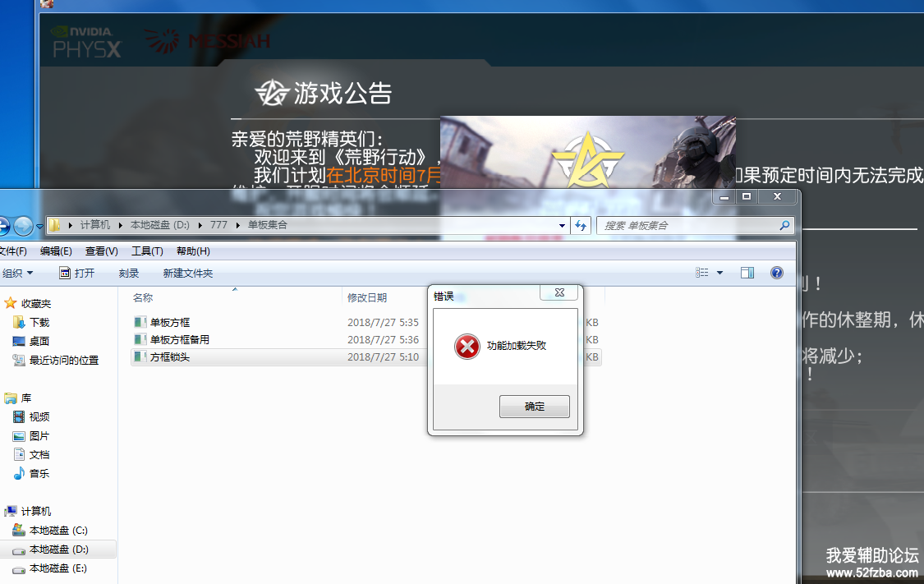Select the 单板方框备用 file
924x584 pixels.
tap(180, 339)
